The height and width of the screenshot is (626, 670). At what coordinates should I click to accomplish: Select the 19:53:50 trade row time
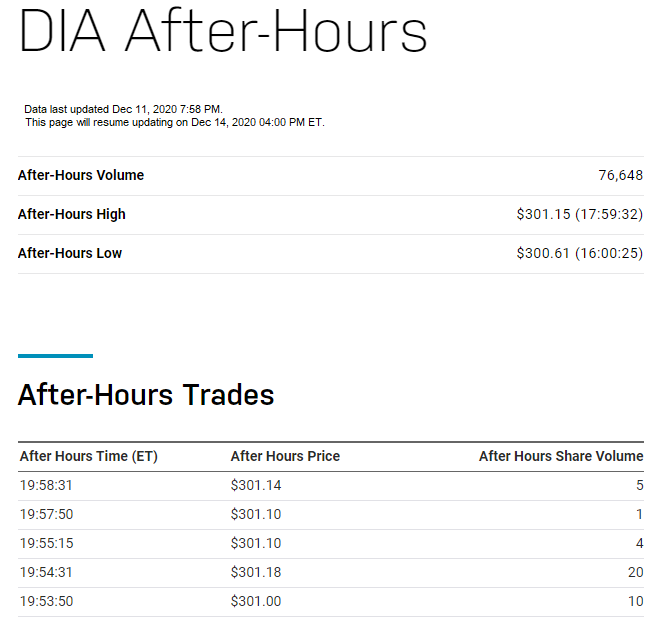[47, 601]
